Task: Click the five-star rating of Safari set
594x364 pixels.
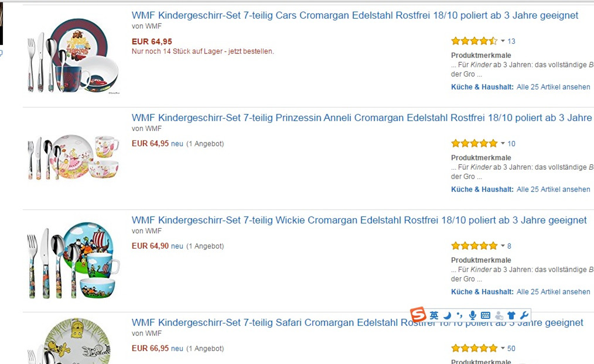Action: (474, 348)
